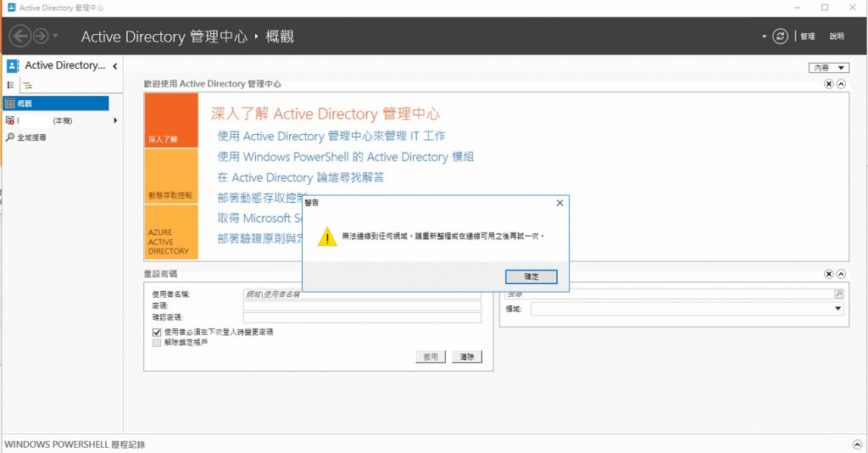Click the Refresh icon in header
This screenshot has height=453, width=868.
click(780, 36)
